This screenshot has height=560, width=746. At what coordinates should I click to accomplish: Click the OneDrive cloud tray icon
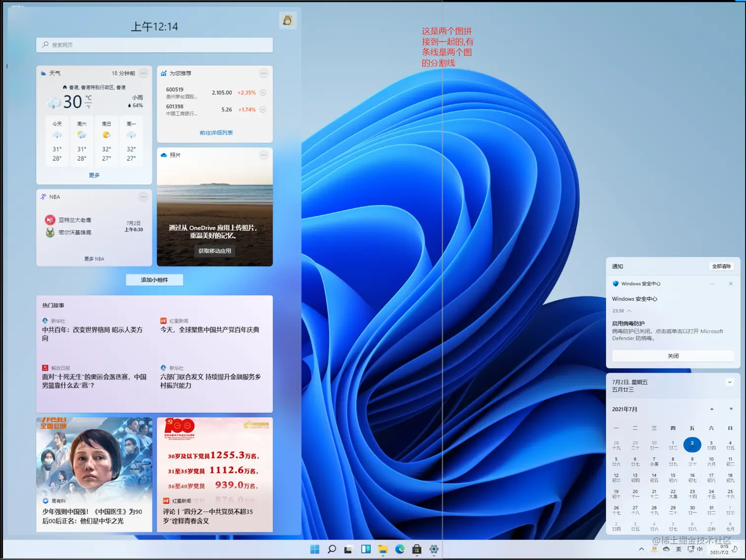[x=667, y=549]
